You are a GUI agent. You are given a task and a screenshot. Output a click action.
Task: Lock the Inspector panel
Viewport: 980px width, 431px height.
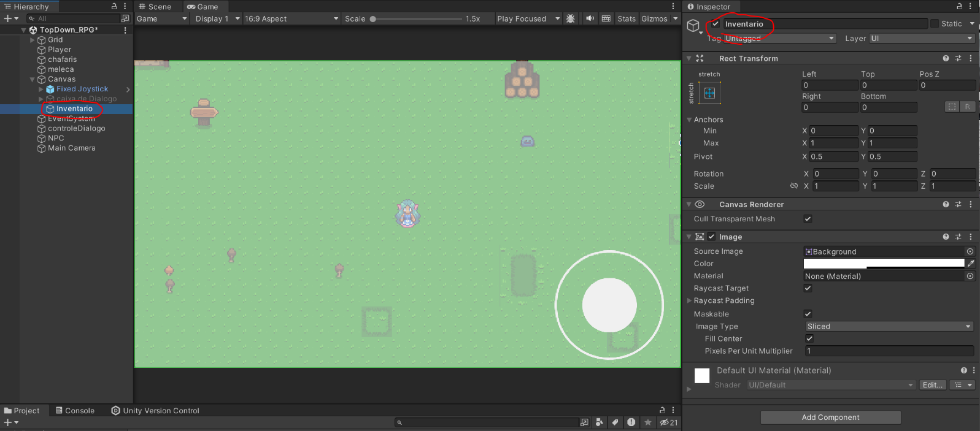959,6
